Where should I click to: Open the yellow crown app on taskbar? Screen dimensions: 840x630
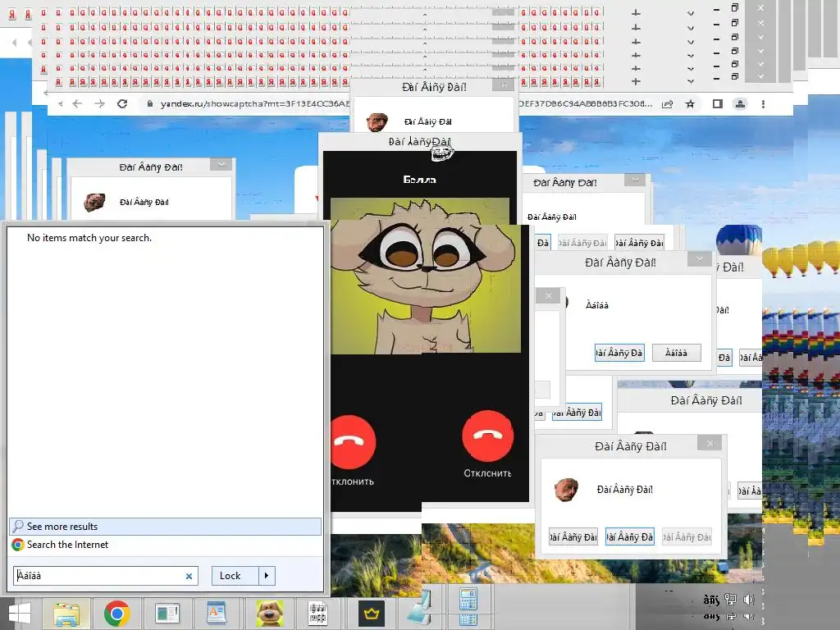372,614
